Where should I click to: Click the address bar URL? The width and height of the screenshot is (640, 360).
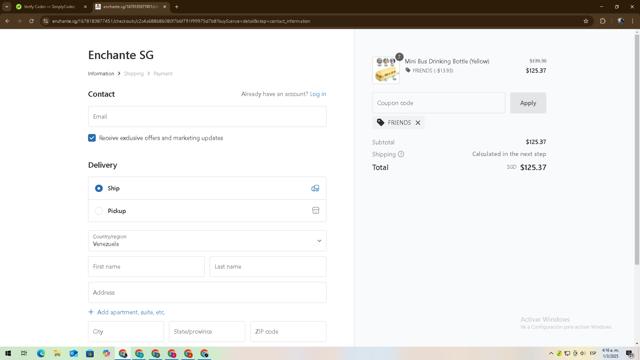(181, 21)
